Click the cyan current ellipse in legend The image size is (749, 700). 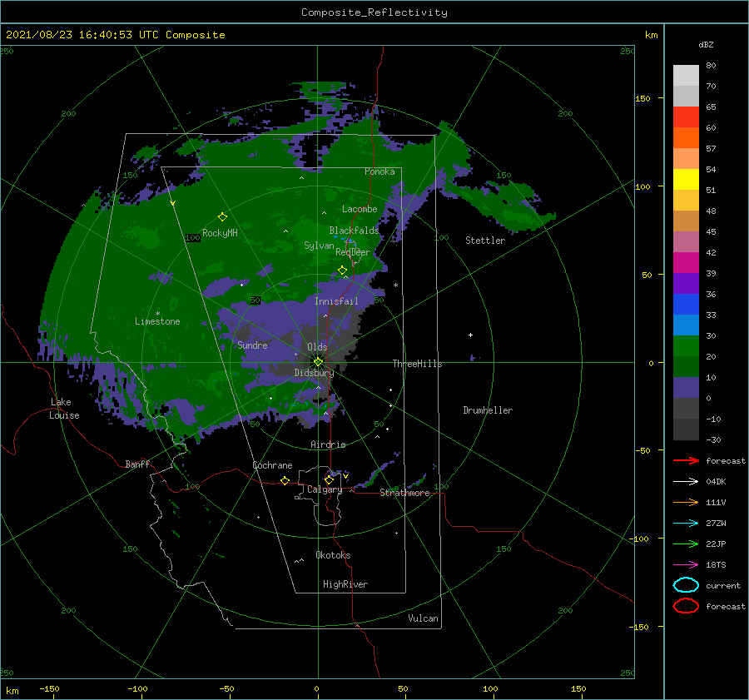pyautogui.click(x=686, y=585)
